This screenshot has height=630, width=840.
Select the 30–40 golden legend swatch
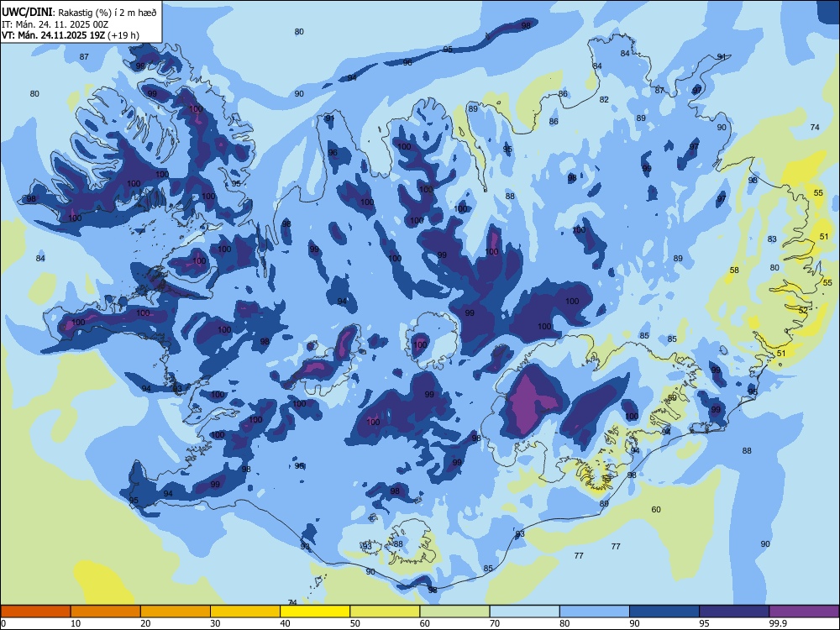click(x=245, y=612)
